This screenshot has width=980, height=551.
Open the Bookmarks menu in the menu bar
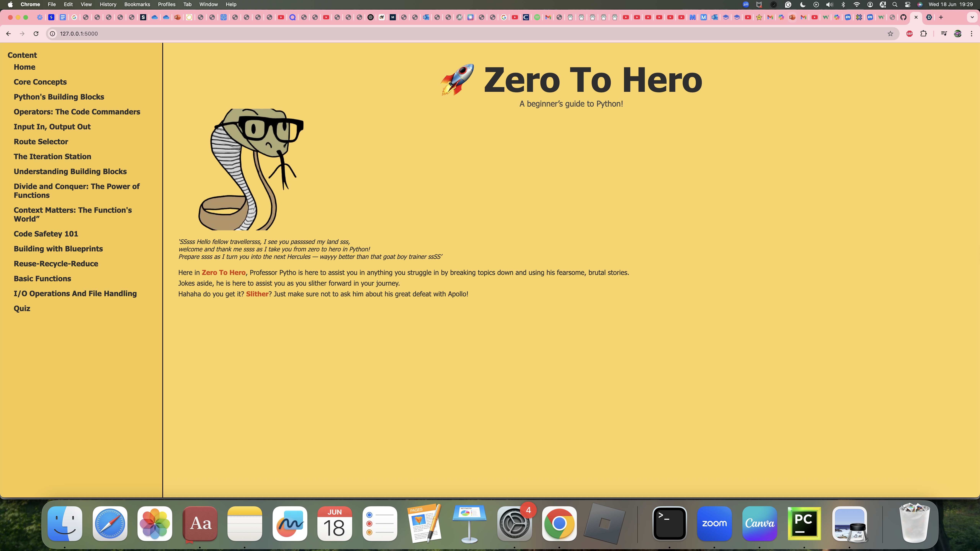click(137, 5)
